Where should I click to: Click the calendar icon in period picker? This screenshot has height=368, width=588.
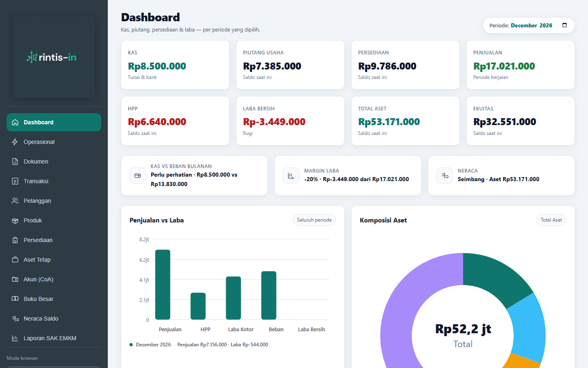coord(565,25)
